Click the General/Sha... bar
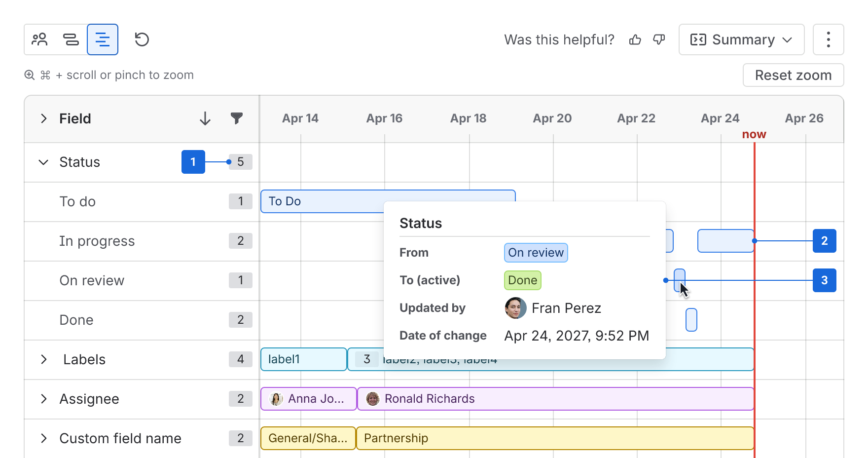This screenshot has width=868, height=458. pos(308,438)
